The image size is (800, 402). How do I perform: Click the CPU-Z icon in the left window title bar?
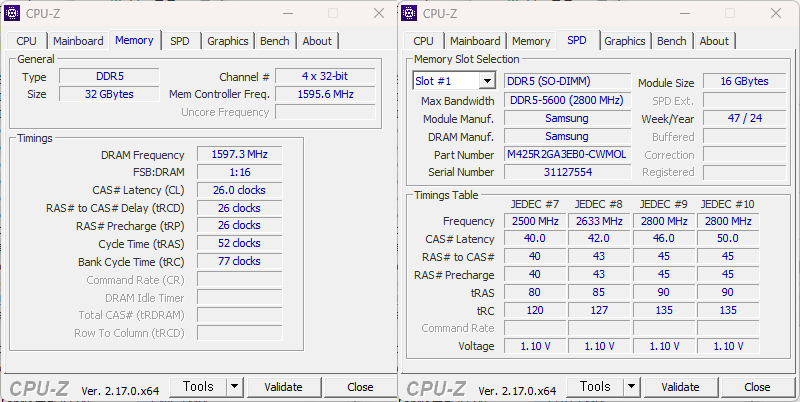[14, 13]
